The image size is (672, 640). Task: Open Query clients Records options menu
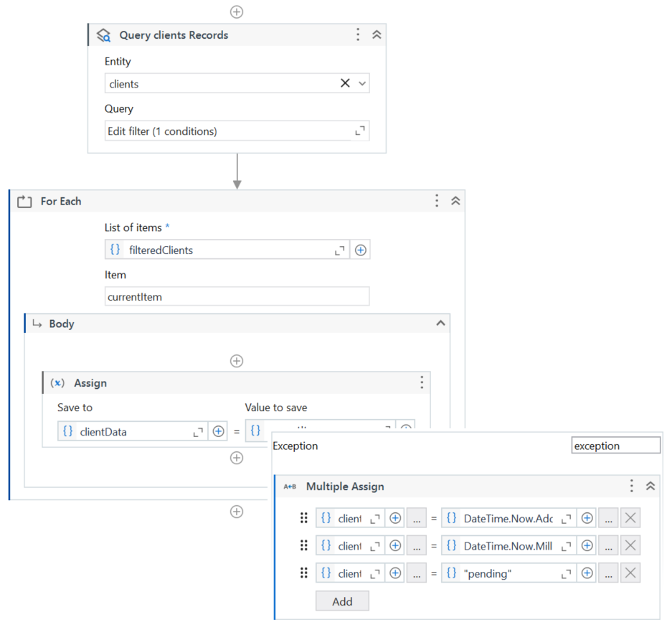click(x=358, y=35)
